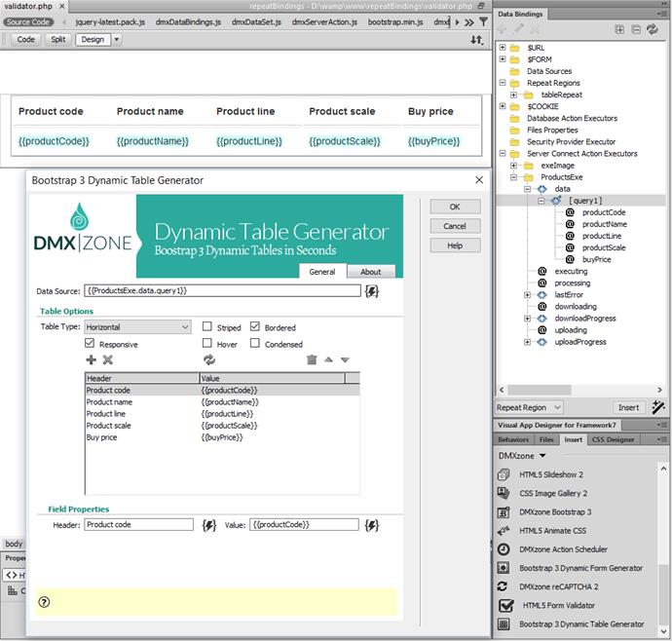Select the Buy price row in column list
The image size is (672, 641).
pos(222,437)
